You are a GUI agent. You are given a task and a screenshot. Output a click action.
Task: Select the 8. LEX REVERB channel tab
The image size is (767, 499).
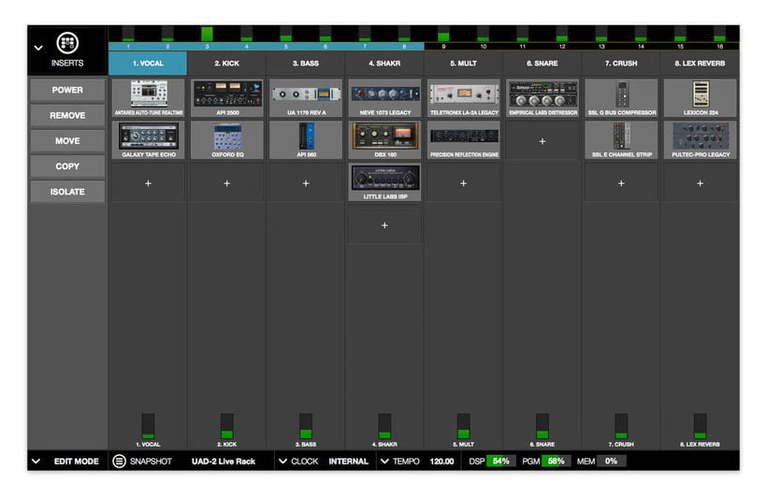point(700,63)
